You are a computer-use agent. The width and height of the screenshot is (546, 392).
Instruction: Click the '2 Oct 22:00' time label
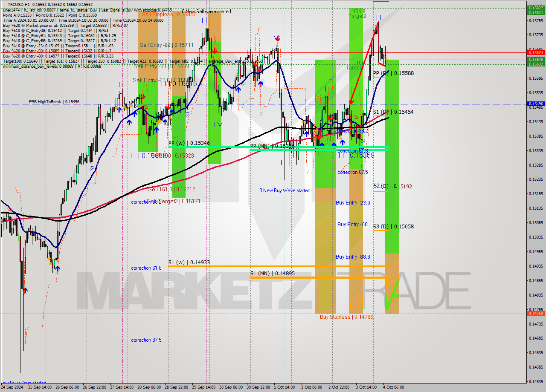point(339,387)
